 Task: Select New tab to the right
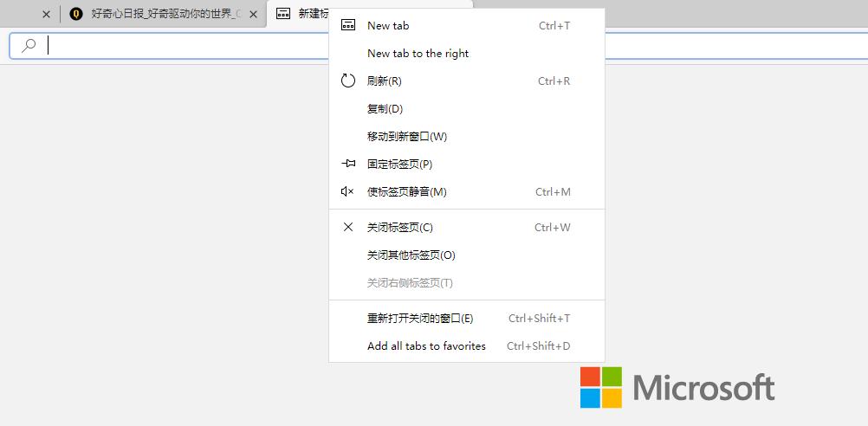(x=467, y=53)
